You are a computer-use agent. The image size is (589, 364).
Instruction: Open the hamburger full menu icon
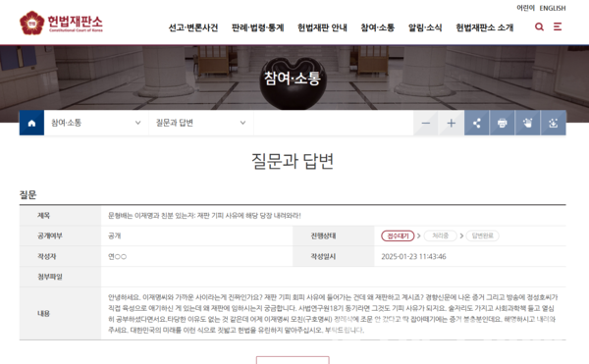point(558,26)
